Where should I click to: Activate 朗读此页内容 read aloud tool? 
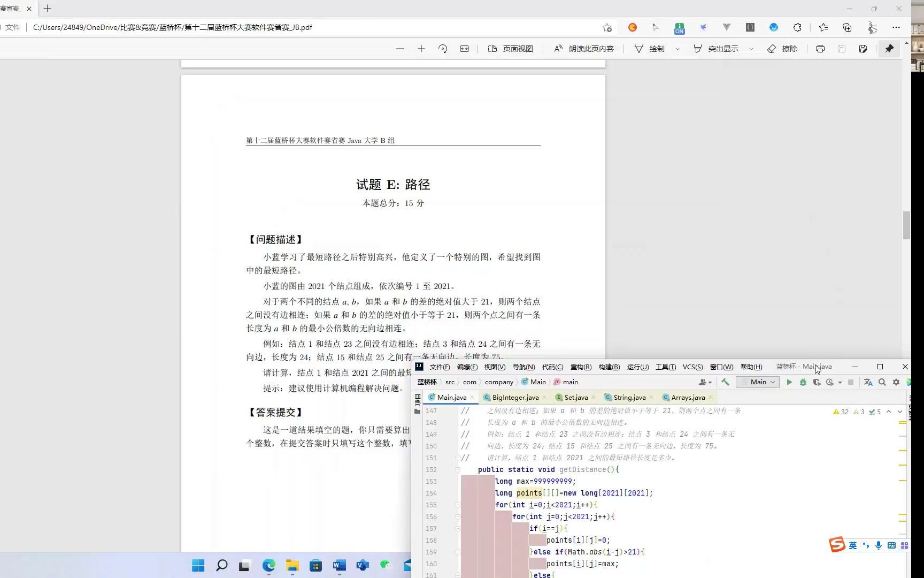[583, 48]
